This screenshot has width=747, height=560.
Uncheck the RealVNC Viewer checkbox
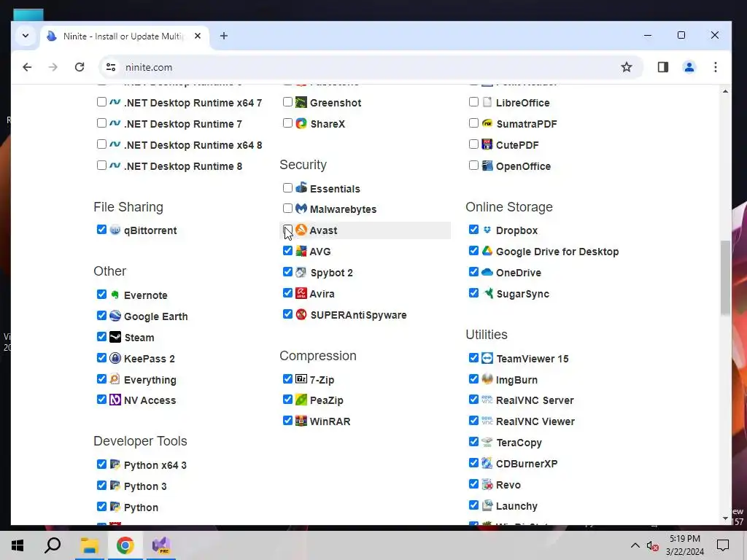coord(473,421)
